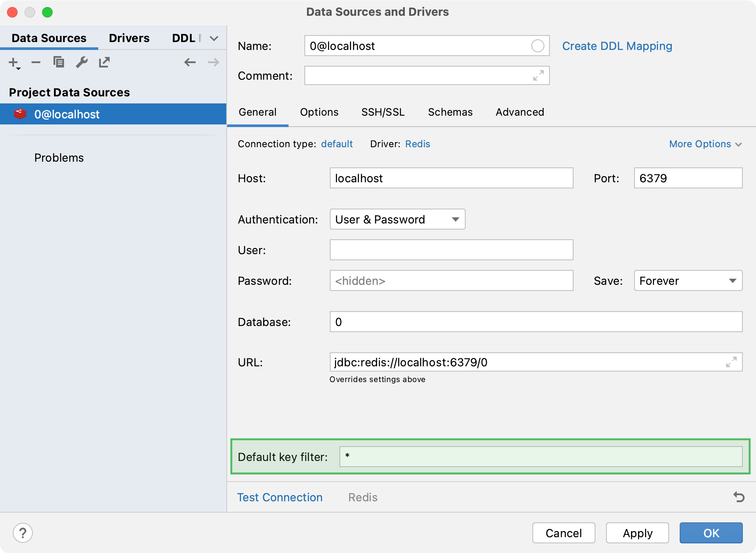
Task: Click the Duplicate data source icon
Action: point(59,63)
